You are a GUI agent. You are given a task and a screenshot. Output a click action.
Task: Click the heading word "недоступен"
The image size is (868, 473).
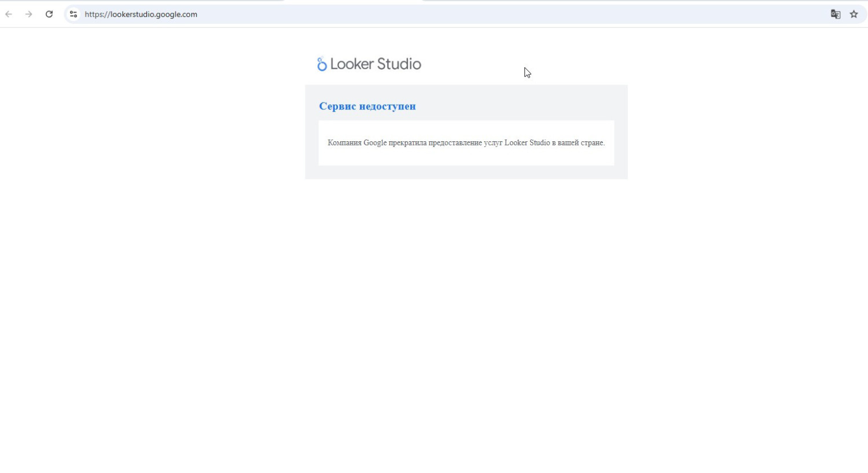point(387,107)
